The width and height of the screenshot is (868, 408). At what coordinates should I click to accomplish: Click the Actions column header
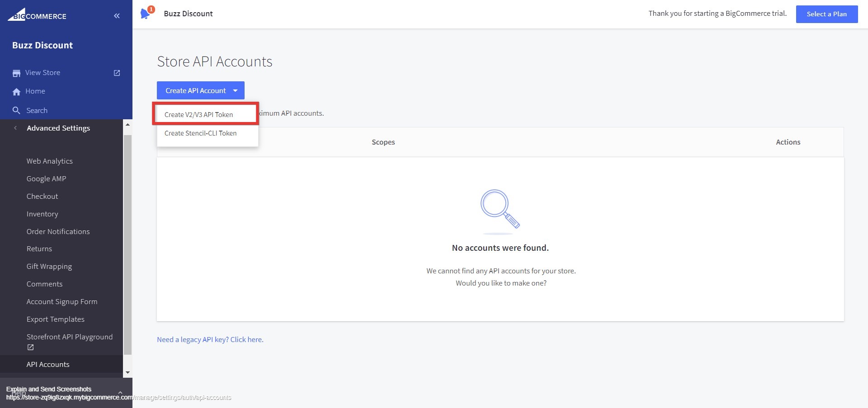[788, 142]
